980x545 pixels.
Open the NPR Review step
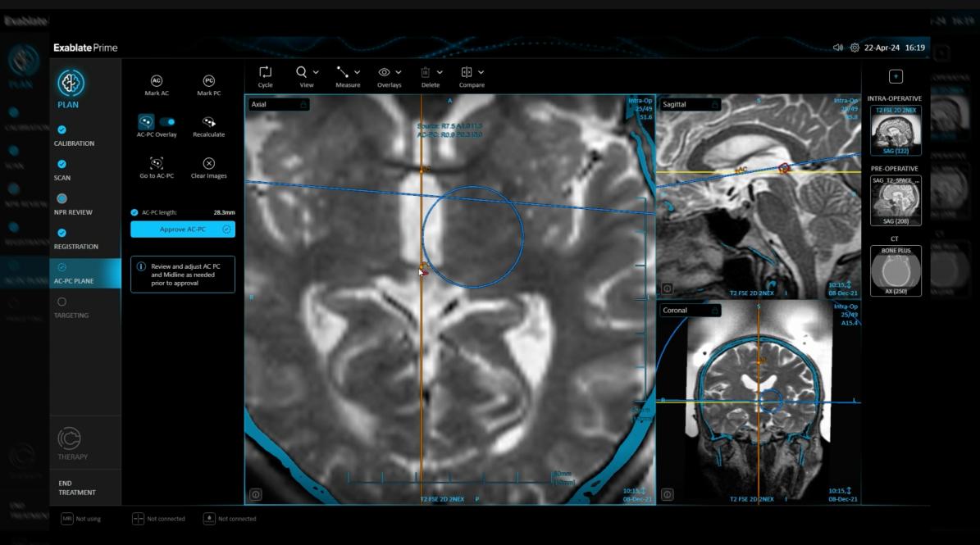tap(72, 204)
